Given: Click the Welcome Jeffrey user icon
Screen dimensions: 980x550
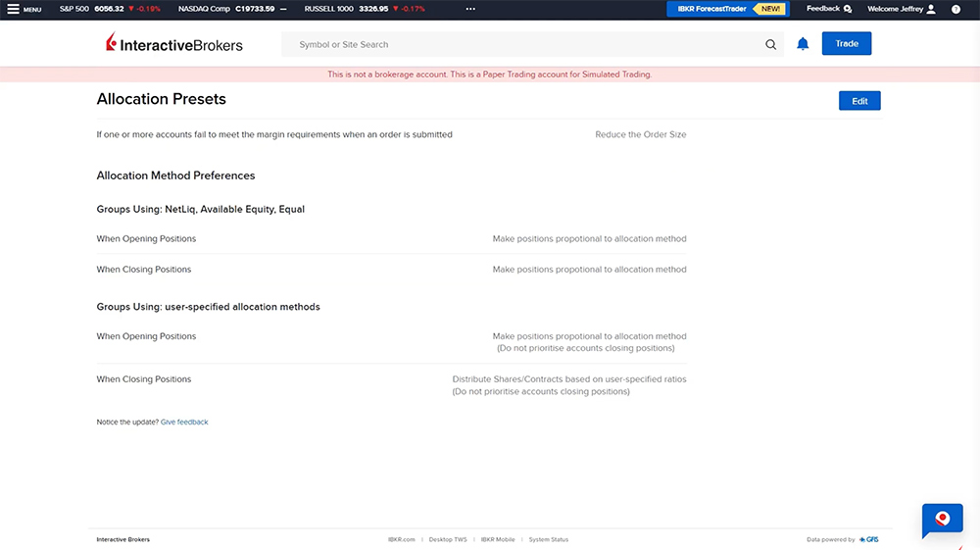Looking at the screenshot, I should 931,9.
